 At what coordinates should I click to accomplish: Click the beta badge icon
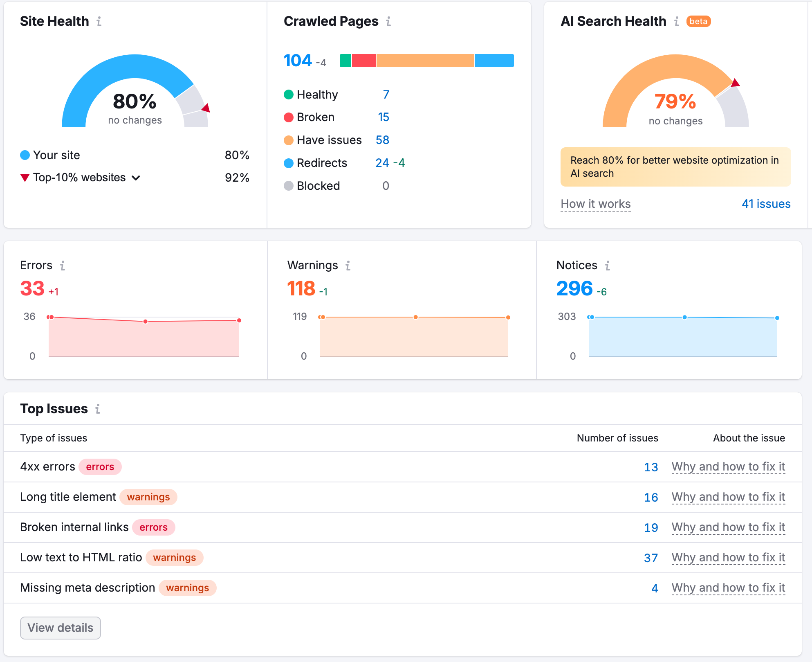pos(698,21)
